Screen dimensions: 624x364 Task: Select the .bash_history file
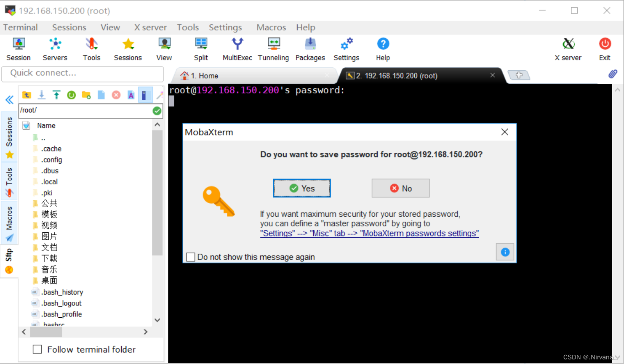point(57,292)
